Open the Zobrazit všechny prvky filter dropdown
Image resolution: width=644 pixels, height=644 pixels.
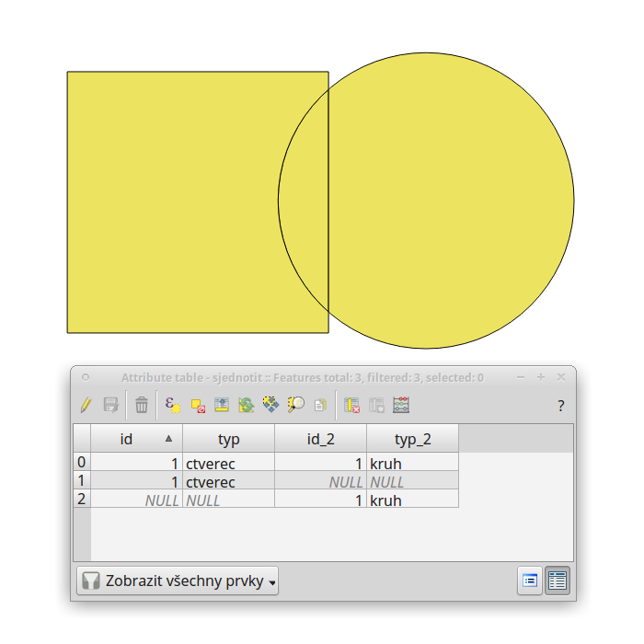[178, 581]
